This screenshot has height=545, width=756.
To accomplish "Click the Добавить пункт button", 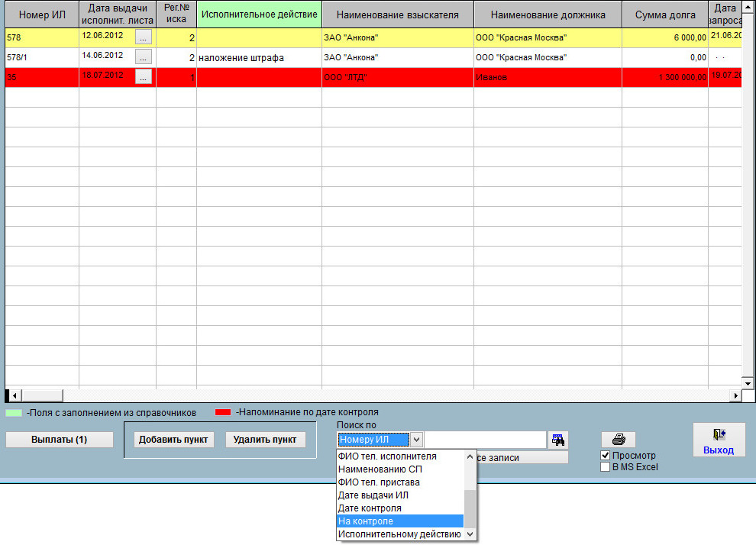I will [173, 440].
